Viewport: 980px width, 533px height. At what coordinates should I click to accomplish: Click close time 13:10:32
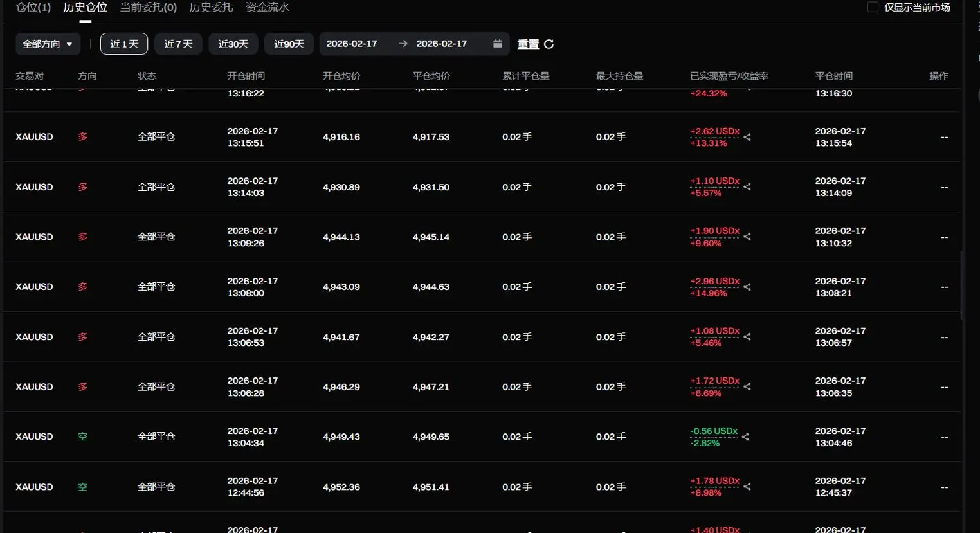(833, 243)
